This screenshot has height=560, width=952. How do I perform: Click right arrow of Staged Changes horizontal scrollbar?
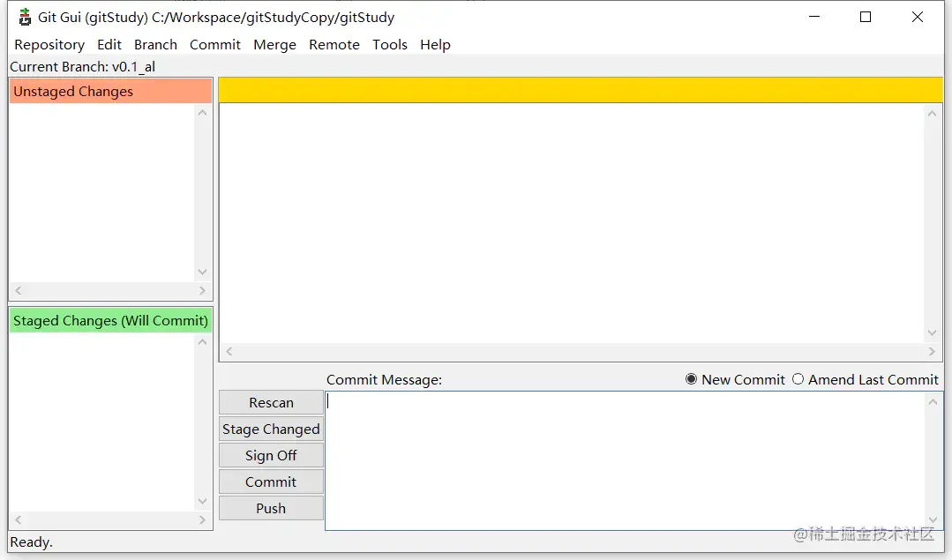click(x=202, y=520)
